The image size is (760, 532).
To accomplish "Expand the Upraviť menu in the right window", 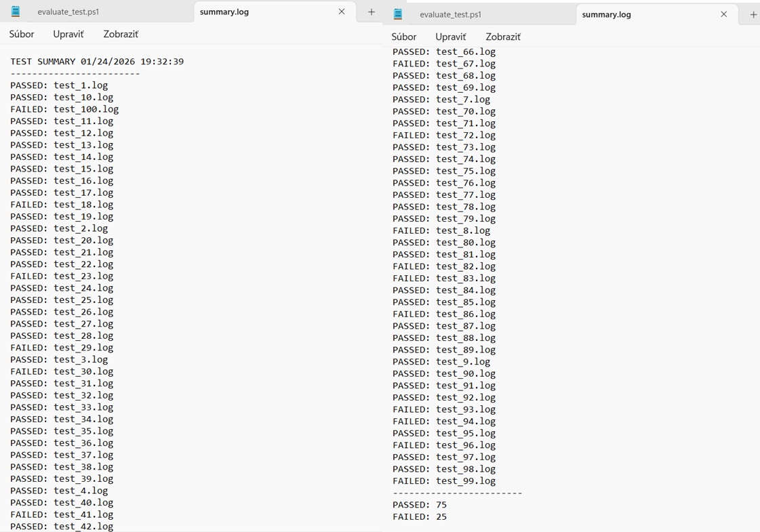I will click(451, 37).
